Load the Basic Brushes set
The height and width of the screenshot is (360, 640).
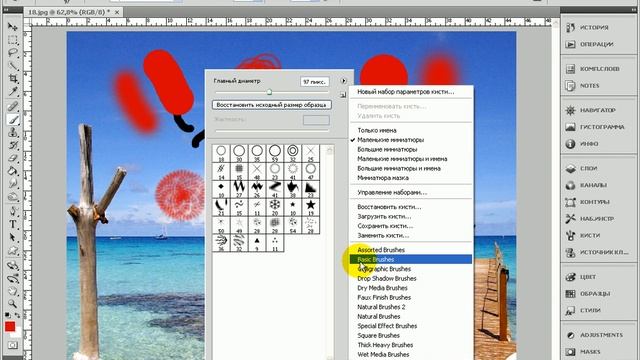pyautogui.click(x=411, y=259)
